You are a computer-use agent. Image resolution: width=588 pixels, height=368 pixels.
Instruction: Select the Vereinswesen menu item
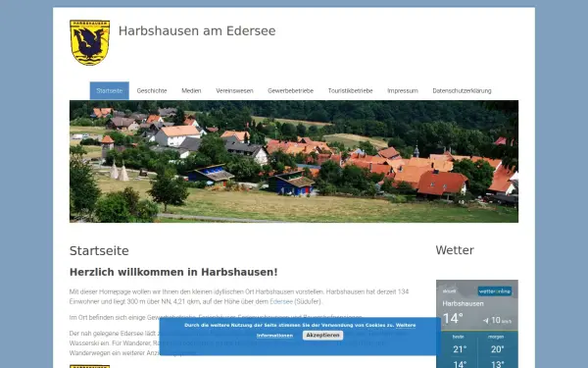click(234, 91)
